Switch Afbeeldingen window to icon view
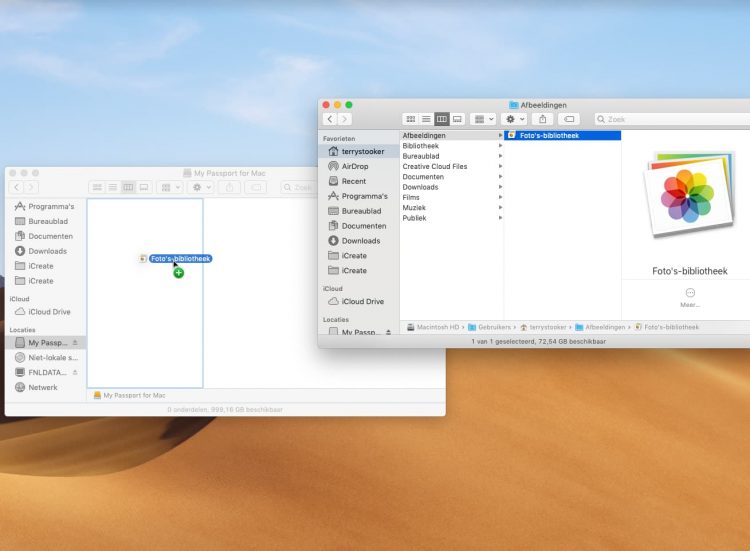Image resolution: width=750 pixels, height=551 pixels. pos(410,119)
